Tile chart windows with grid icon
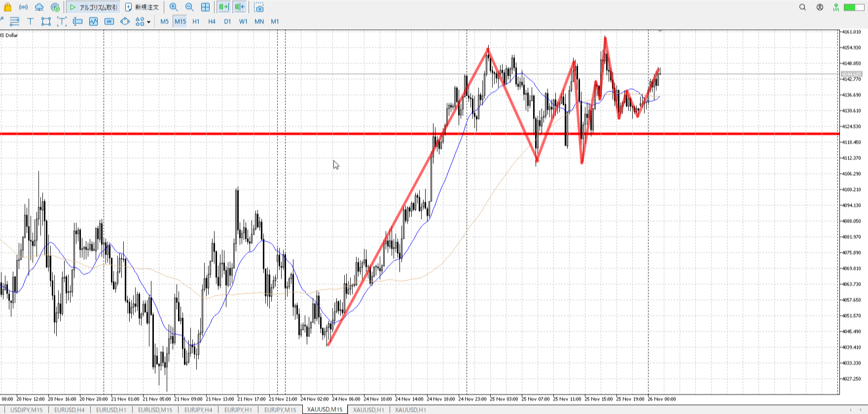The height and width of the screenshot is (414, 868). click(x=205, y=7)
